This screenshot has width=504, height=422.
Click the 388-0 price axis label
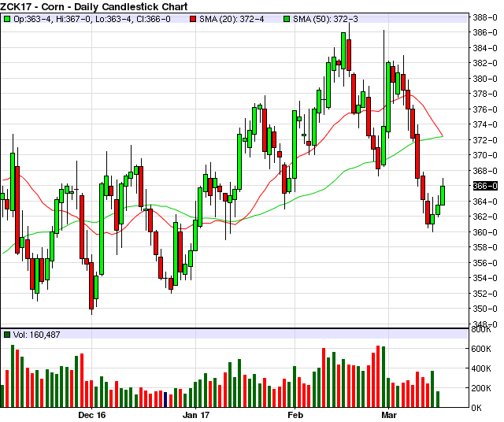[485, 17]
